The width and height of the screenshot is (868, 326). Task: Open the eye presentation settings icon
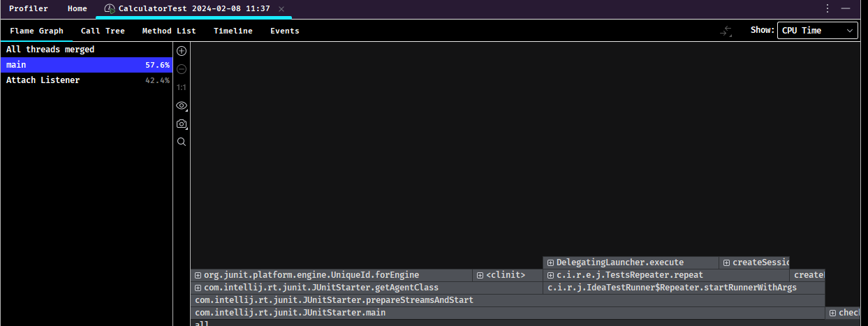click(x=182, y=105)
